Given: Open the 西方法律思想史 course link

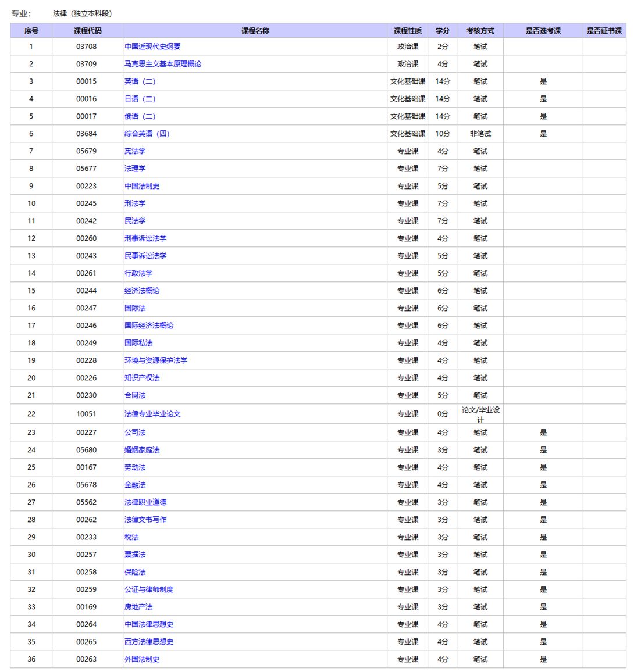Looking at the screenshot, I should coord(149,642).
